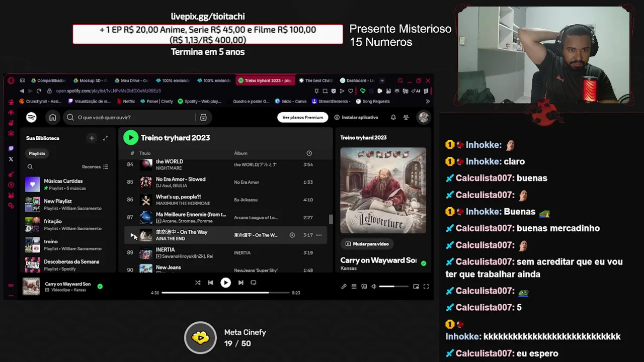Switch to Compartilhados browser tab
Image resolution: width=644 pixels, height=362 pixels.
(48, 80)
